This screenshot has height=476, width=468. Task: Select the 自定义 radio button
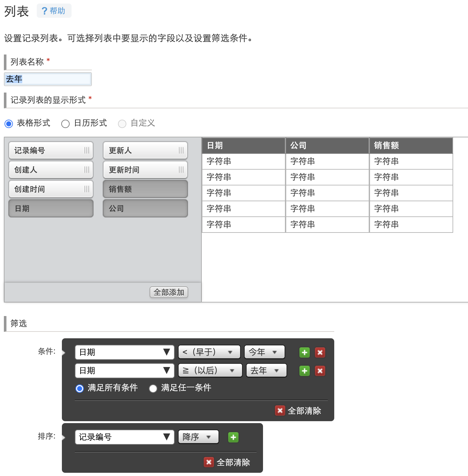tap(122, 124)
